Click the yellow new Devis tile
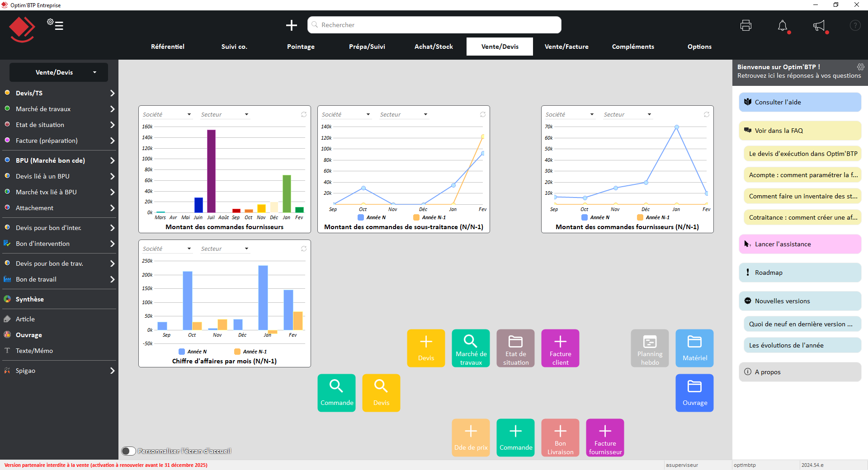868x470 pixels. 426,348
